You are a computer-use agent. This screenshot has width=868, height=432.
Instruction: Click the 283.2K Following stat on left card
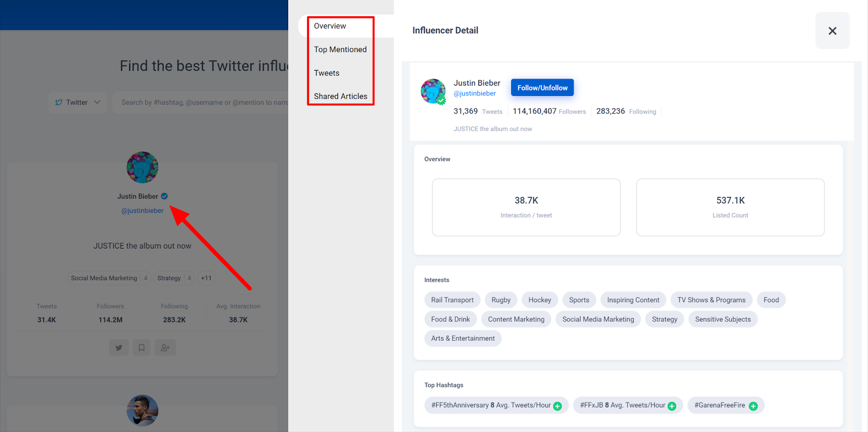[x=174, y=313]
